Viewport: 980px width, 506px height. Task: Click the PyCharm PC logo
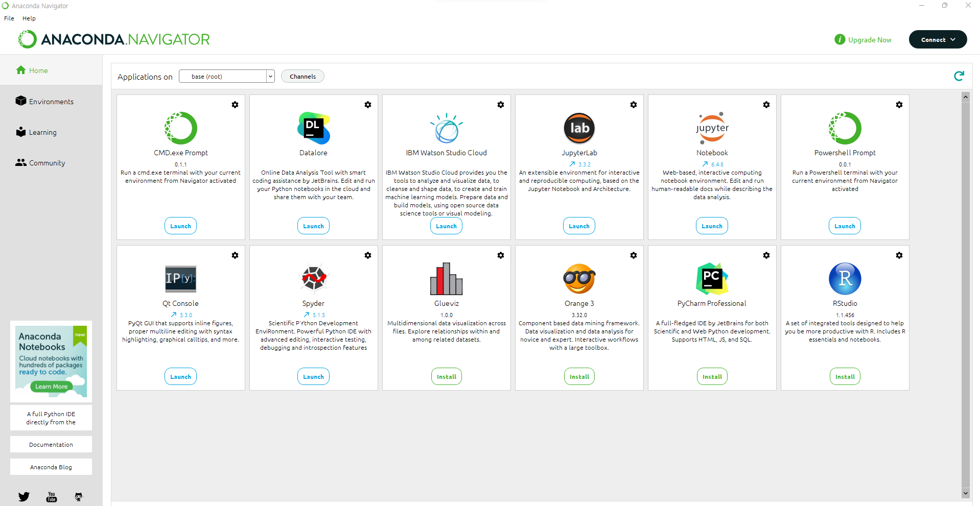click(x=712, y=279)
